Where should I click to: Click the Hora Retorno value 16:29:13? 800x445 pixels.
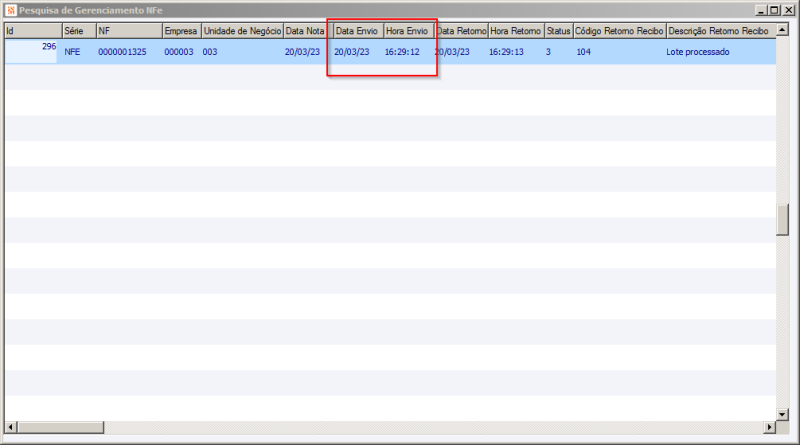506,52
